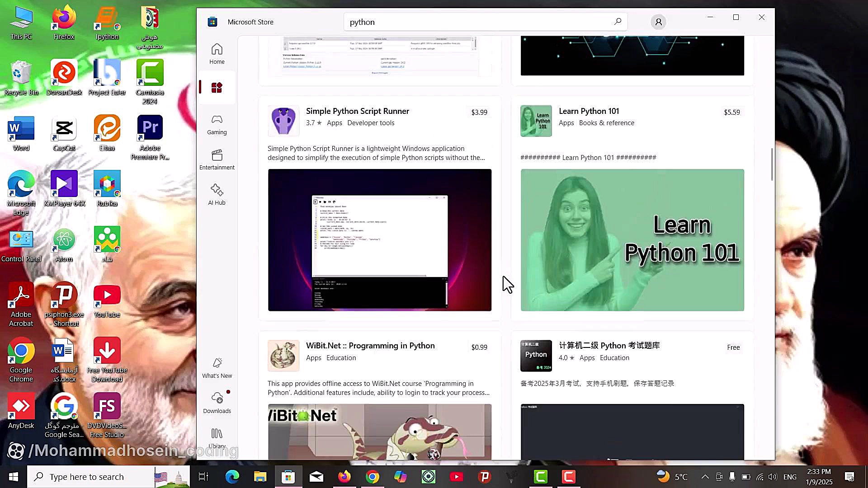
Task: Click the $0.99 price label
Action: pos(479,347)
